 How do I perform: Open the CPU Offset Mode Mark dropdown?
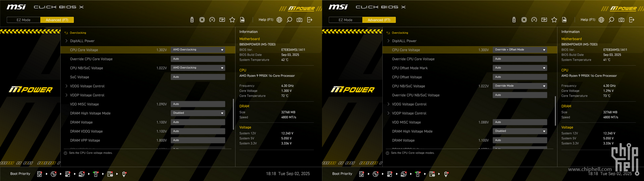point(520,68)
